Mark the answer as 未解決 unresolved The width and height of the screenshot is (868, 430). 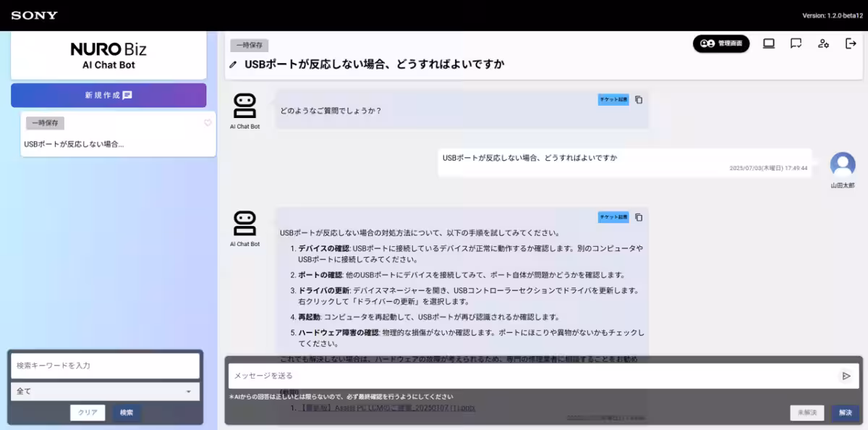(807, 413)
